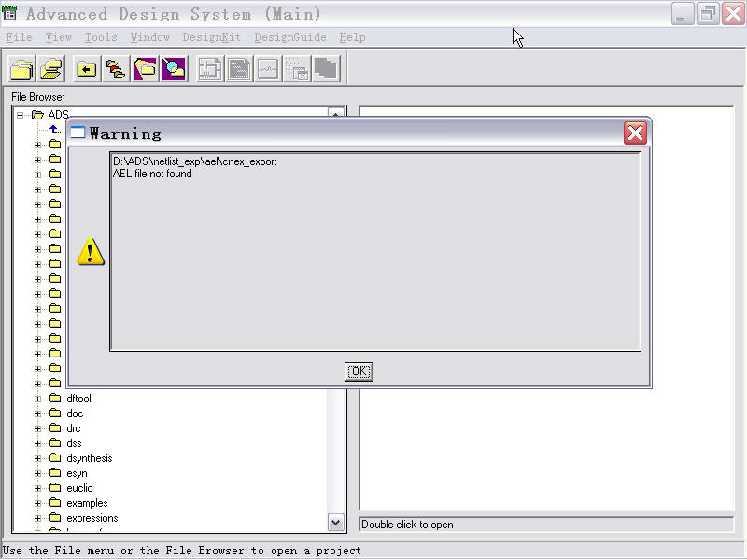The height and width of the screenshot is (560, 747).
Task: Expand the euclid folder node
Action: tap(37, 488)
